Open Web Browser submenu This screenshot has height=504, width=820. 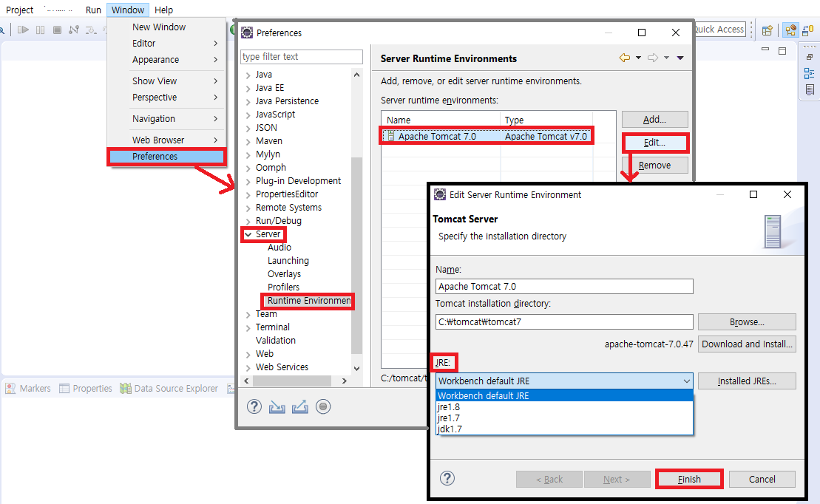[166, 140]
